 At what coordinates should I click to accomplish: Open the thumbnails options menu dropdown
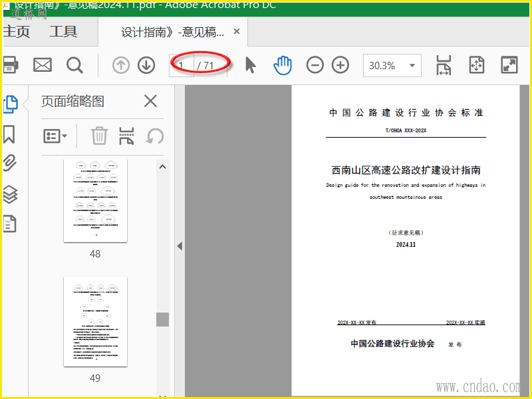point(55,136)
